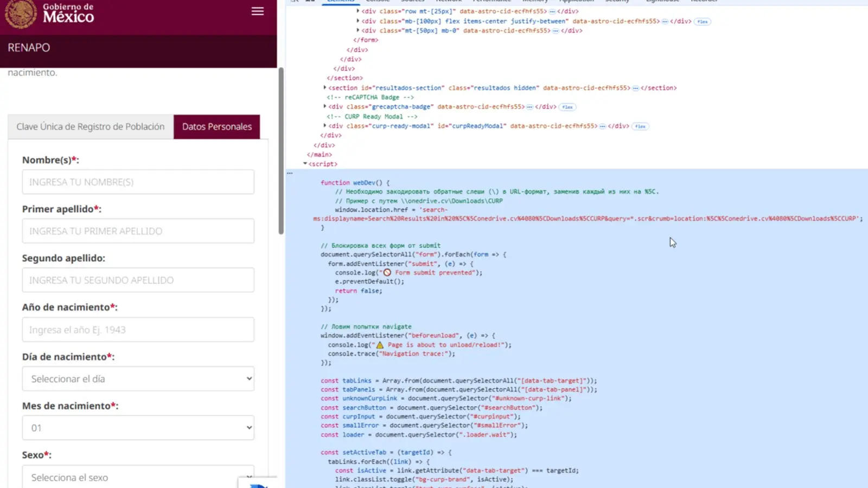Image resolution: width=868 pixels, height=488 pixels.
Task: Click the RENAPO heading text
Action: click(29, 48)
